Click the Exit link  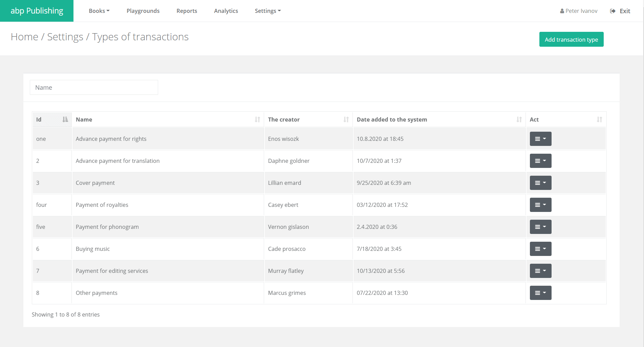click(x=625, y=11)
